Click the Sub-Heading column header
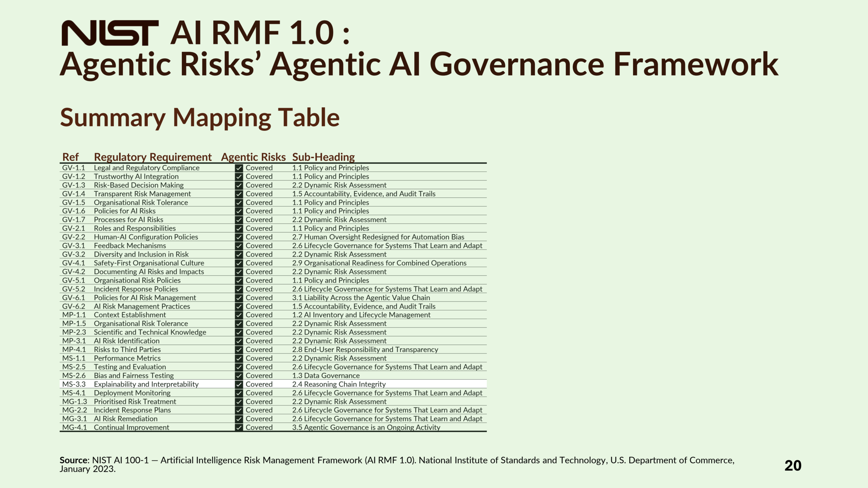 [323, 157]
